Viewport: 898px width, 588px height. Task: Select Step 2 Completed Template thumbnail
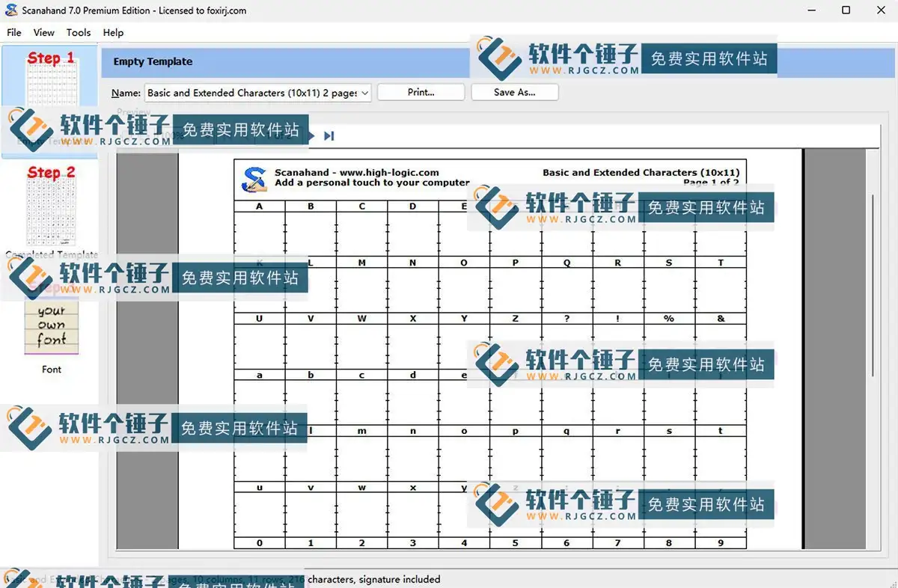[51, 212]
